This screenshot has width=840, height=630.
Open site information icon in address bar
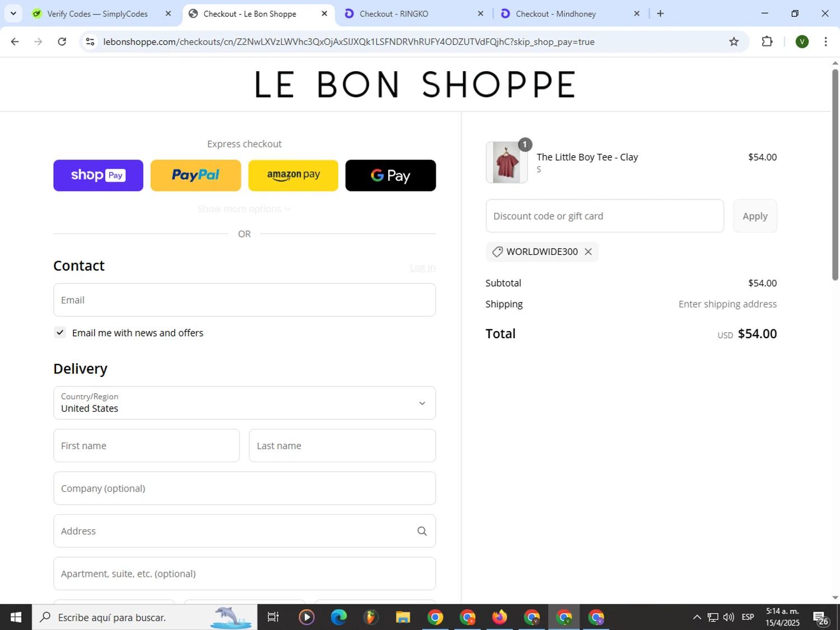[90, 41]
